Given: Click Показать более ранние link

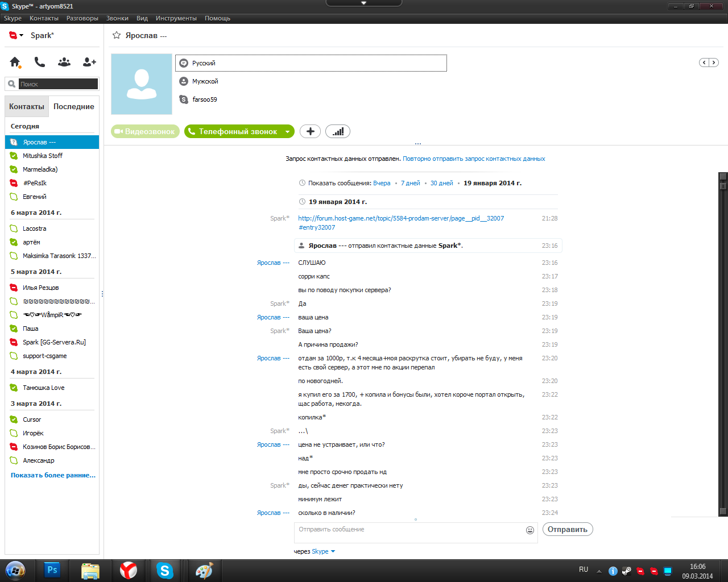Looking at the screenshot, I should (53, 475).
